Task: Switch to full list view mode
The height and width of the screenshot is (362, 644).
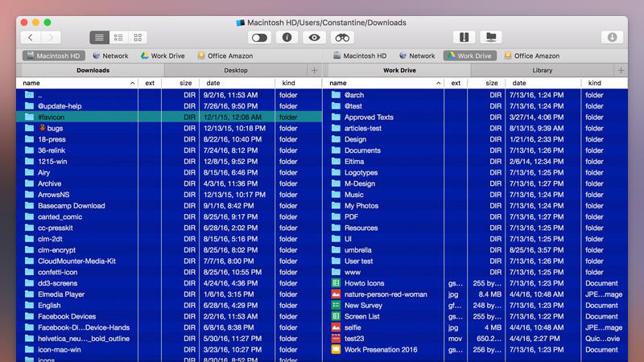Action: click(99, 37)
